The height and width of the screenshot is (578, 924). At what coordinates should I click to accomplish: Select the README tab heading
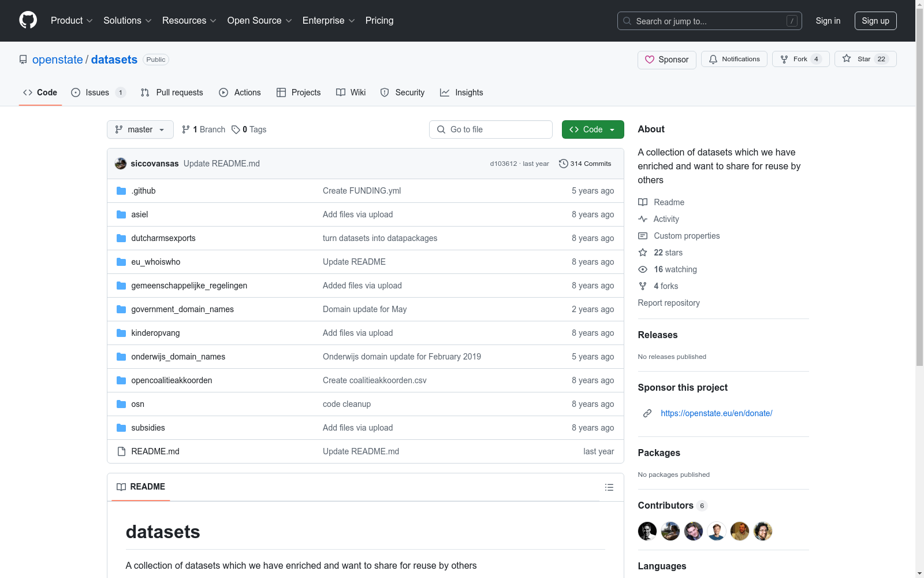[x=141, y=487]
